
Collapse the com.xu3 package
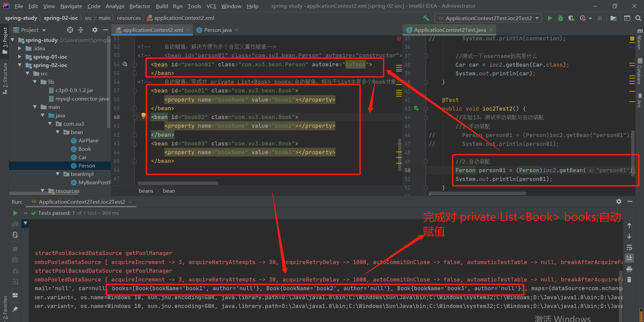[x=50, y=124]
